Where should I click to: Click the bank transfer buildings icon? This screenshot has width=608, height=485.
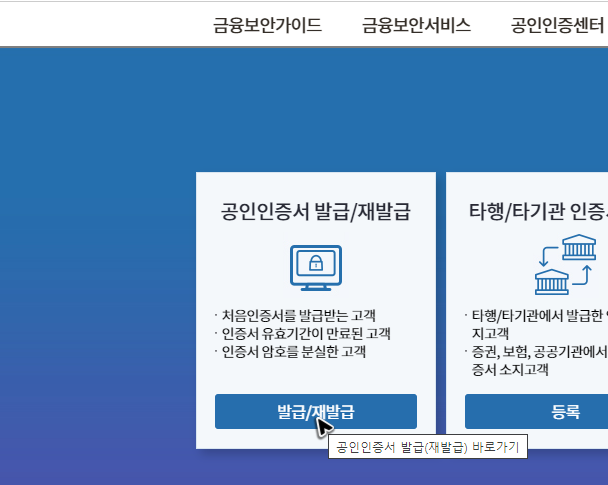pyautogui.click(x=565, y=264)
